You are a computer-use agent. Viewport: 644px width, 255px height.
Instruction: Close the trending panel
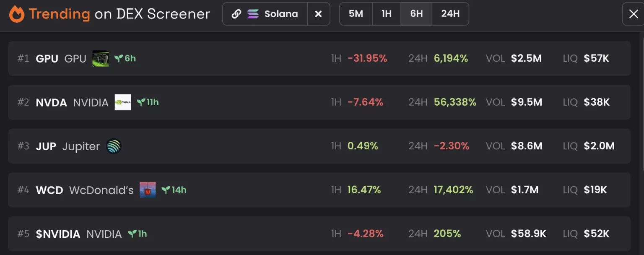[634, 14]
